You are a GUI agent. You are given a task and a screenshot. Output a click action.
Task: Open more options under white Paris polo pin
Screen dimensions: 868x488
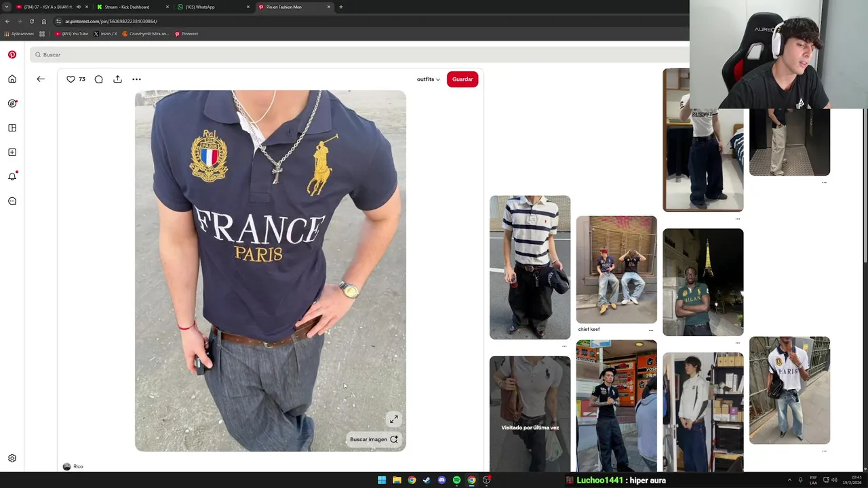[824, 451]
